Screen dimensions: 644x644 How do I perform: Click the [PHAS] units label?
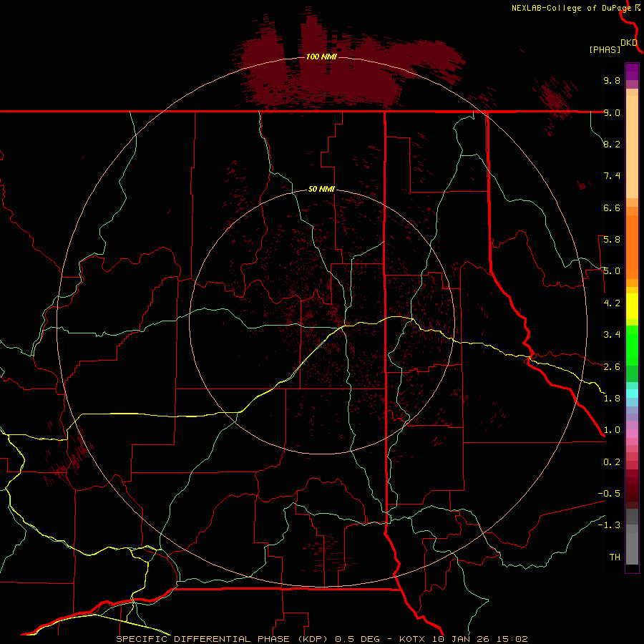pos(605,49)
